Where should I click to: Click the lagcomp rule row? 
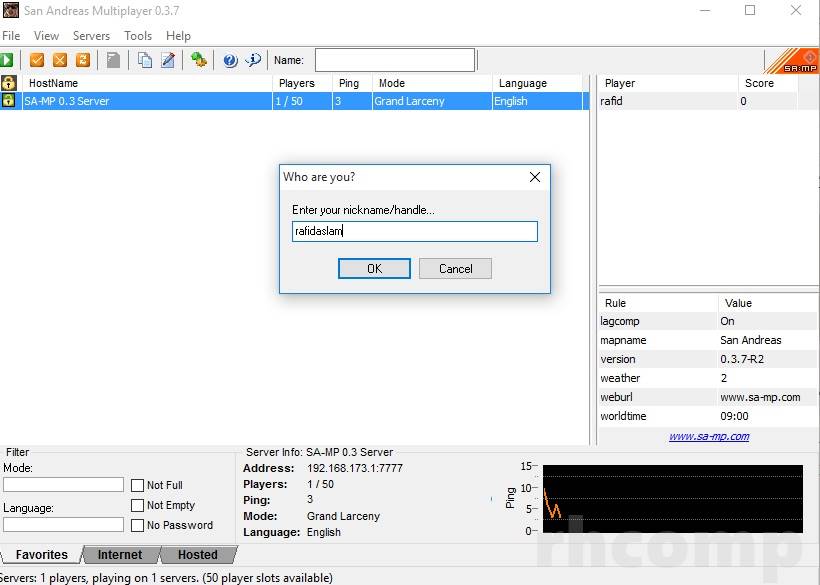pos(708,322)
